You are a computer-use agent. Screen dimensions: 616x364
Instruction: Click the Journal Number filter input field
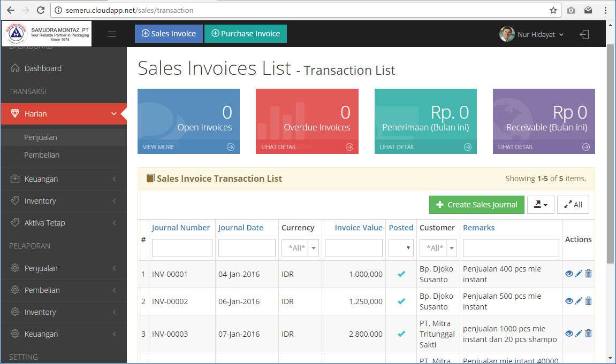click(182, 248)
